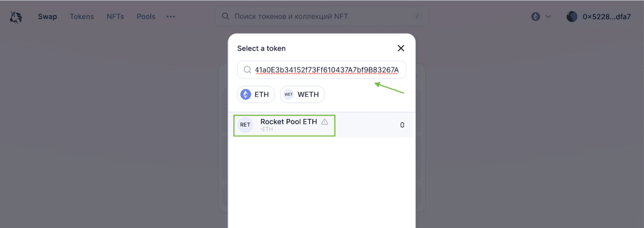
Task: Navigate to the Pools page
Action: 146,17
